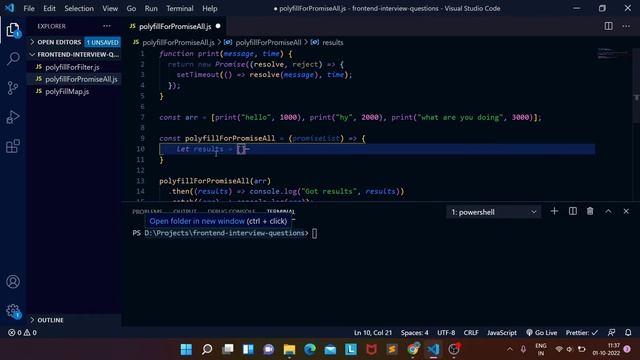Image resolution: width=640 pixels, height=360 pixels.
Task: Click polyfillForPromiseAll.js file breadcrumb
Action: 178,42
